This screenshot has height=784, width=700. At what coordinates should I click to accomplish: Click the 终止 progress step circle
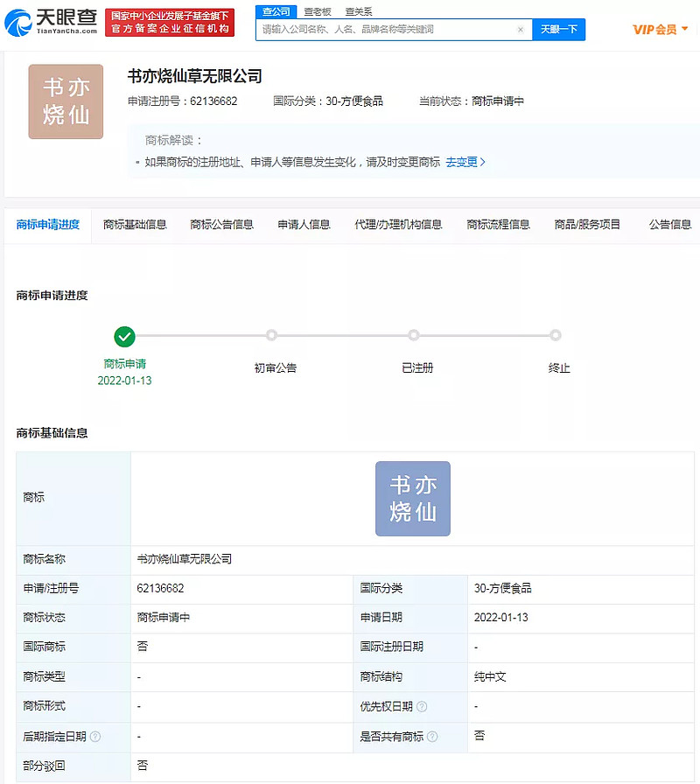tap(556, 335)
